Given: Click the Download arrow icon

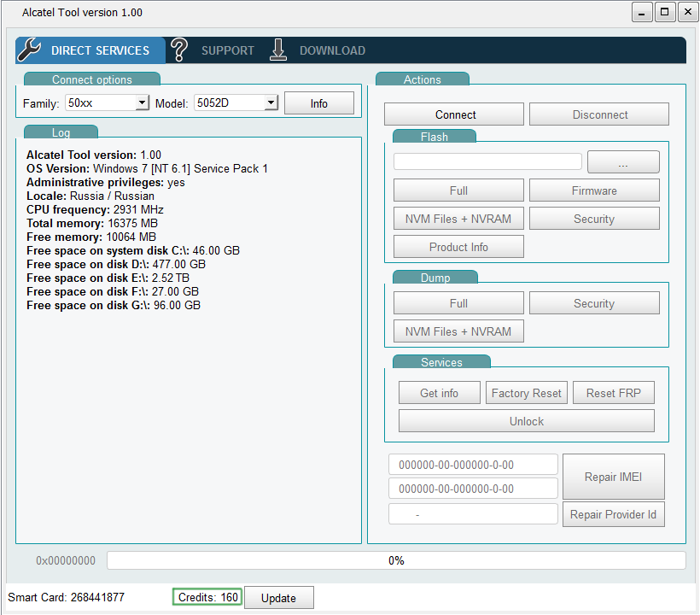Looking at the screenshot, I should pos(278,50).
